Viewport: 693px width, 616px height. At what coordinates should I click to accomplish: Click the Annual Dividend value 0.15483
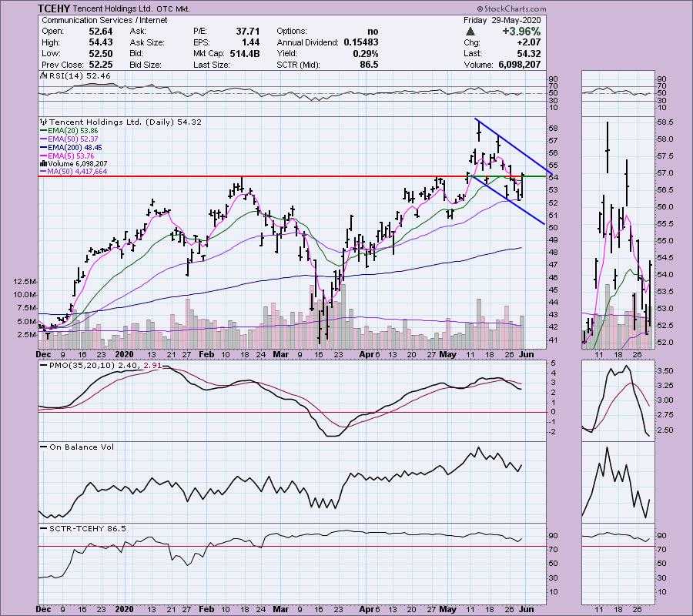361,42
